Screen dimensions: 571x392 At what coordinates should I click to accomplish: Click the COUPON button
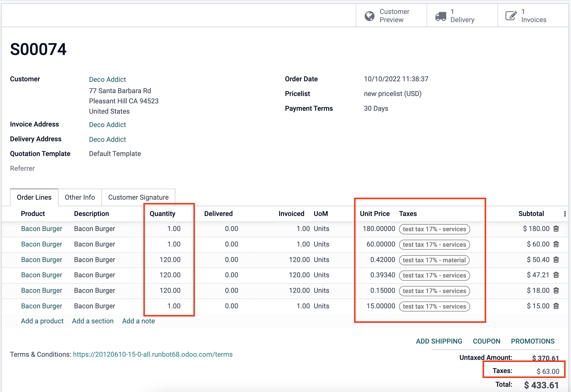[x=486, y=341]
